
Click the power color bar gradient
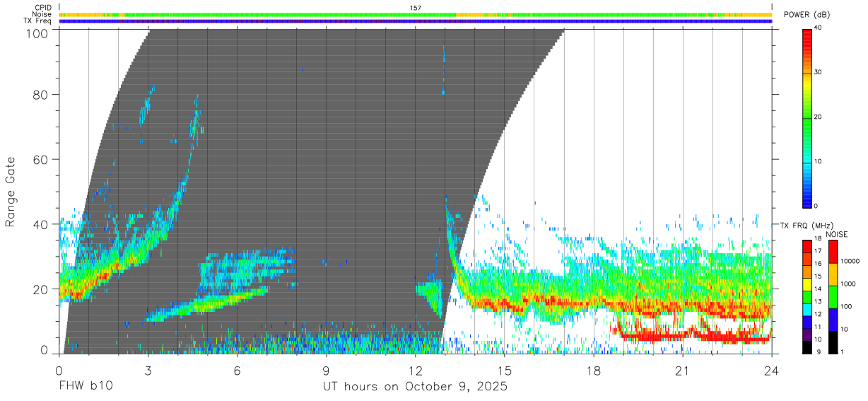[807, 117]
